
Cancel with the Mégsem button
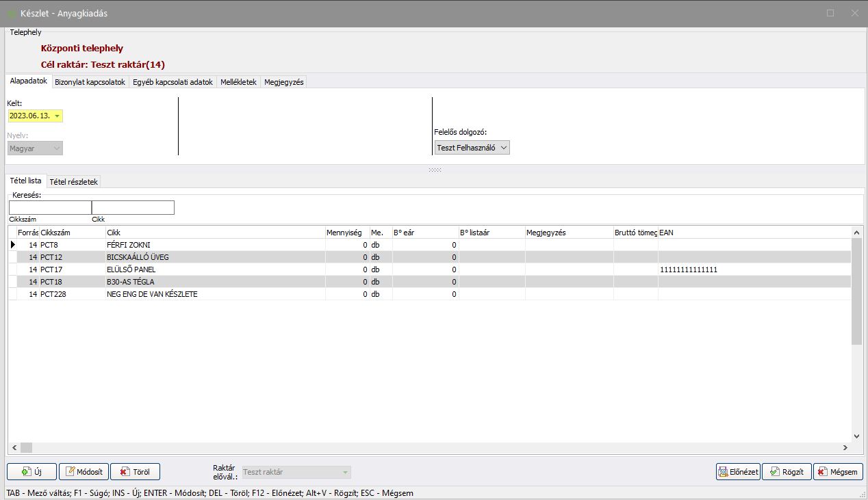tap(838, 472)
